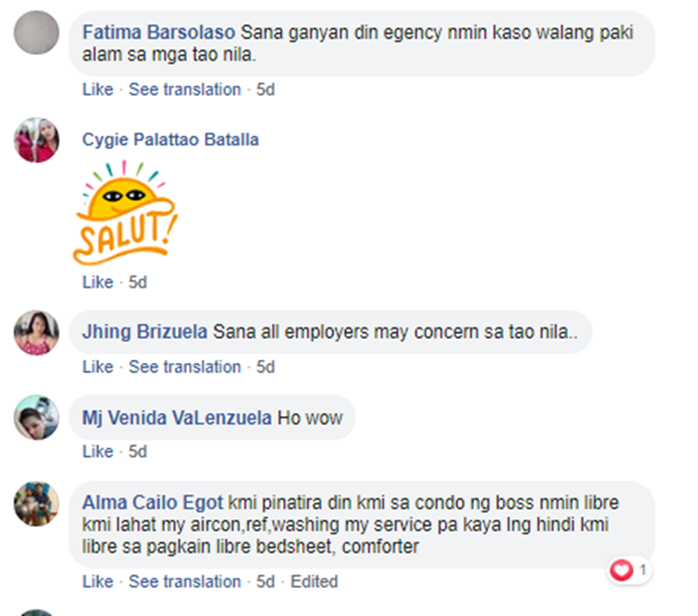698x616 pixels.
Task: Open Fatima Barsolaso's profile picture
Action: pyautogui.click(x=36, y=33)
